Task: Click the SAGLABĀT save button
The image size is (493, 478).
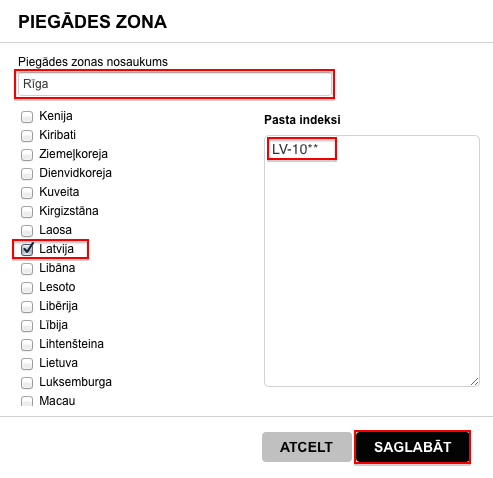Action: [x=412, y=447]
